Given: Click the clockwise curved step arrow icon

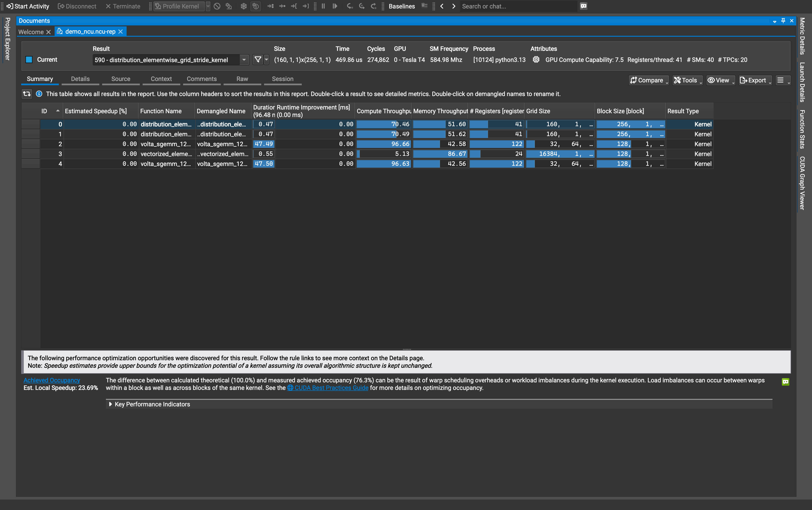Looking at the screenshot, I should point(374,6).
